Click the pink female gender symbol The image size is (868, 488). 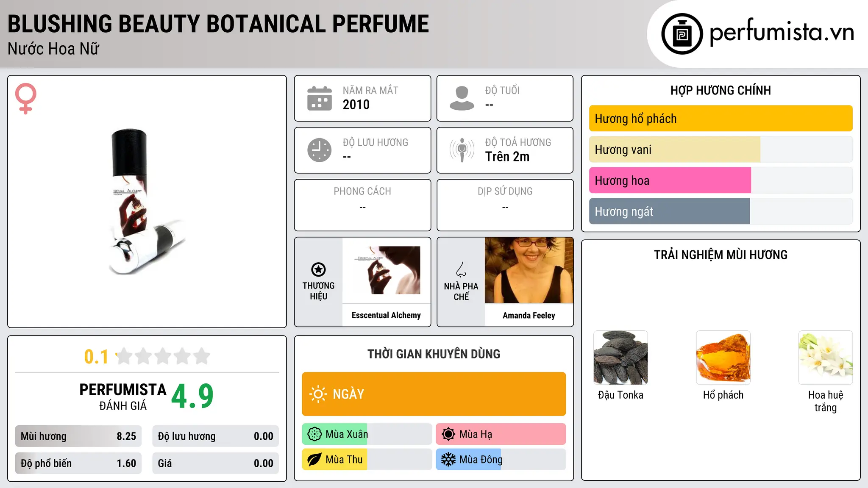click(25, 99)
